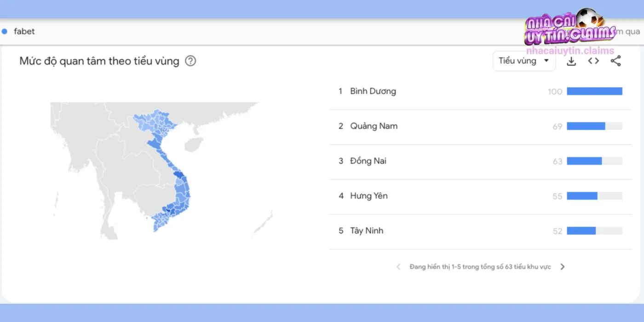Image resolution: width=644 pixels, height=322 pixels.
Task: Go to previous page of subregions
Action: 398,267
